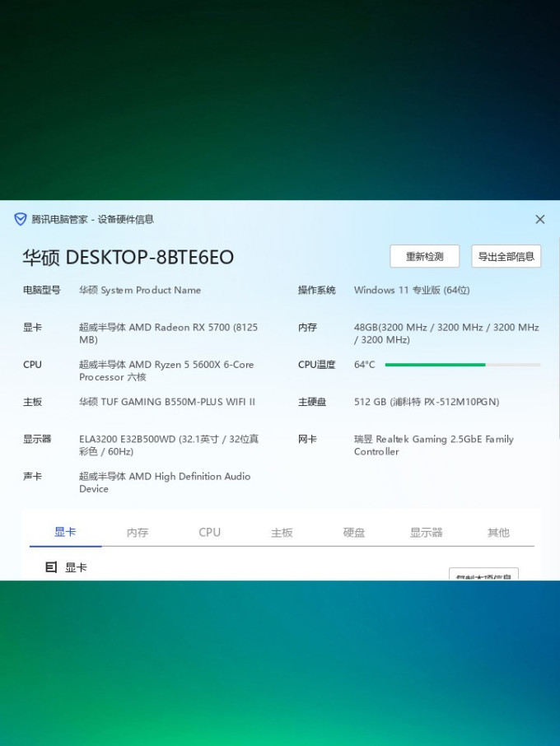This screenshot has height=746, width=560.
Task: Click 512 GB main disk value
Action: [x=427, y=402]
